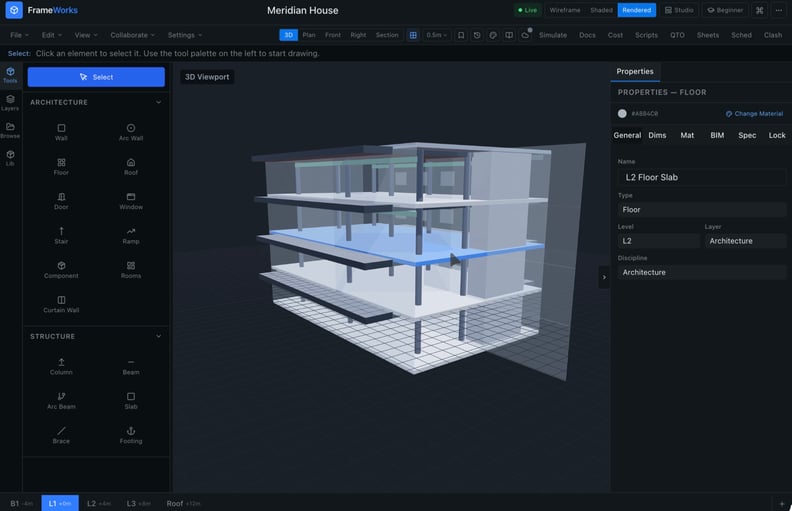The image size is (792, 511).
Task: Click the FrameWorks logo icon
Action: point(14,10)
